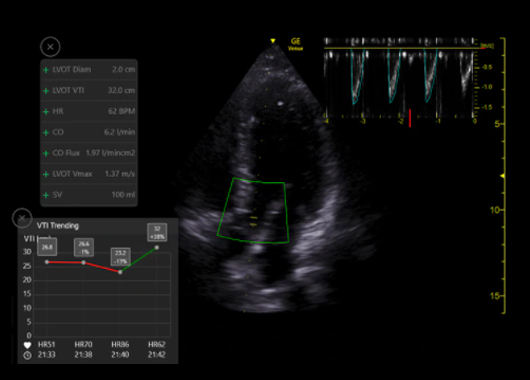Select the HR62 label
The height and width of the screenshot is (380, 530).
pos(157,345)
